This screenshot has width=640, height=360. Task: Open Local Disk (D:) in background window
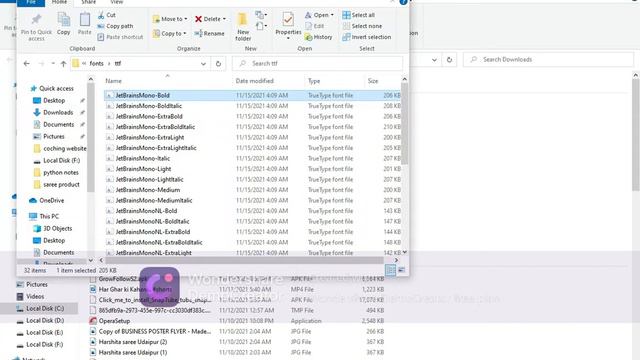[40, 321]
